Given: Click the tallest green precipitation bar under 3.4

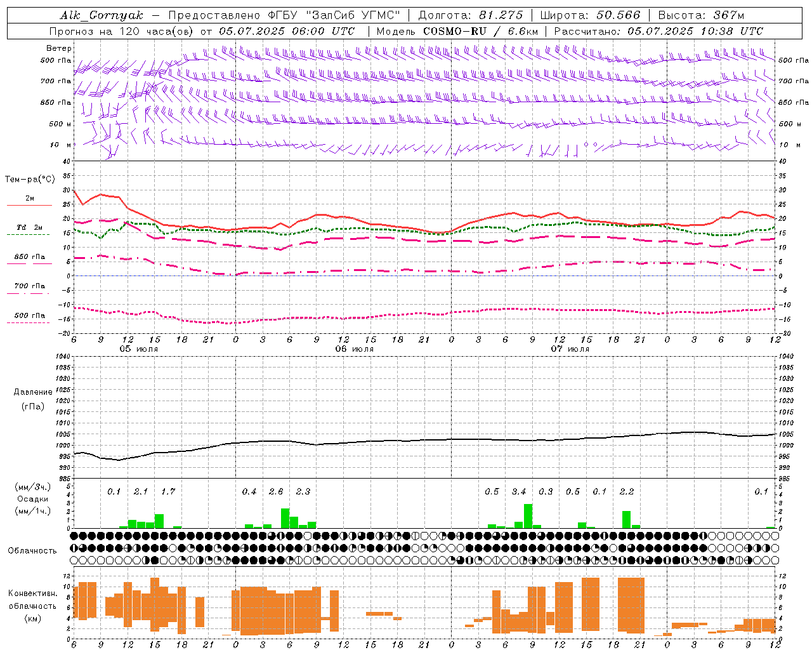Looking at the screenshot, I should coord(528,516).
